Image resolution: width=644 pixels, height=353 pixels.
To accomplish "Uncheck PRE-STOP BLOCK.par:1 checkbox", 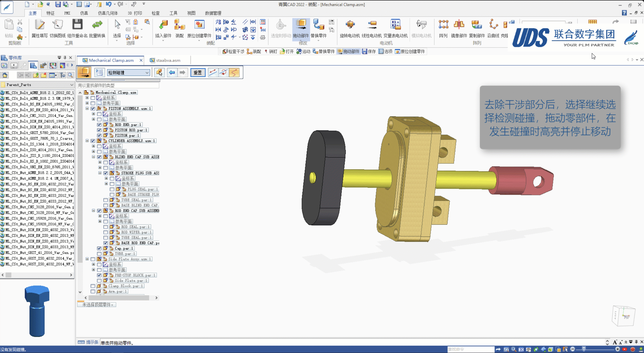I will [x=99, y=275].
